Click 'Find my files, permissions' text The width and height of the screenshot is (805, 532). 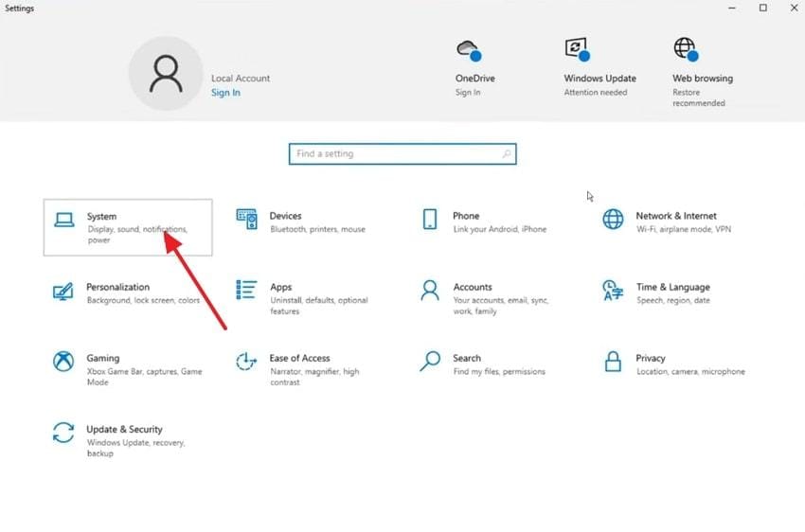point(499,371)
